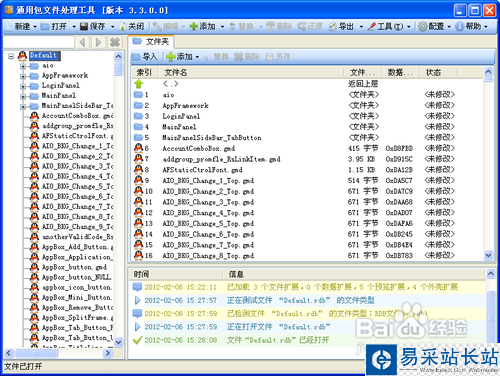Click the file list scrollbar up arrow
Image resolution: width=500 pixels, height=376 pixels.
click(x=488, y=71)
